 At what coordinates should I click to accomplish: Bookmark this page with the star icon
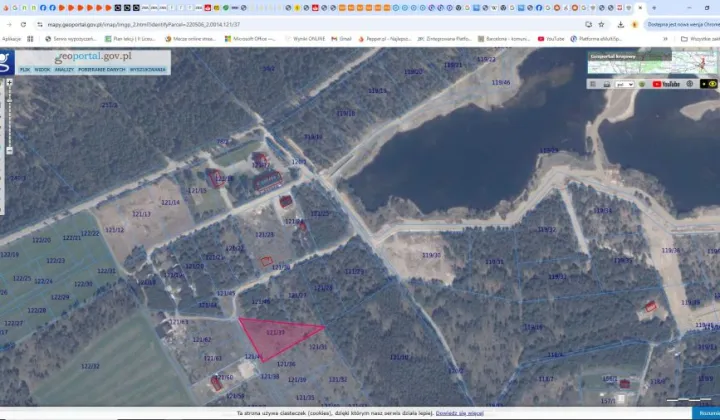601,24
